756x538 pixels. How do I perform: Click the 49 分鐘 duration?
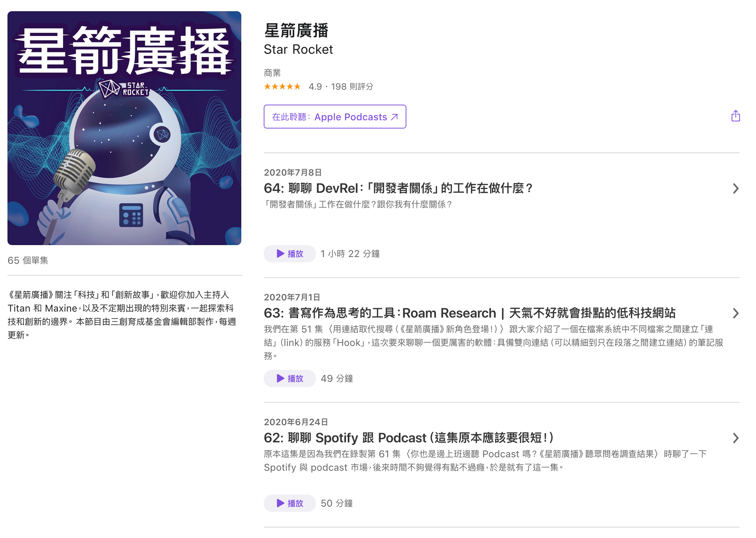click(337, 378)
